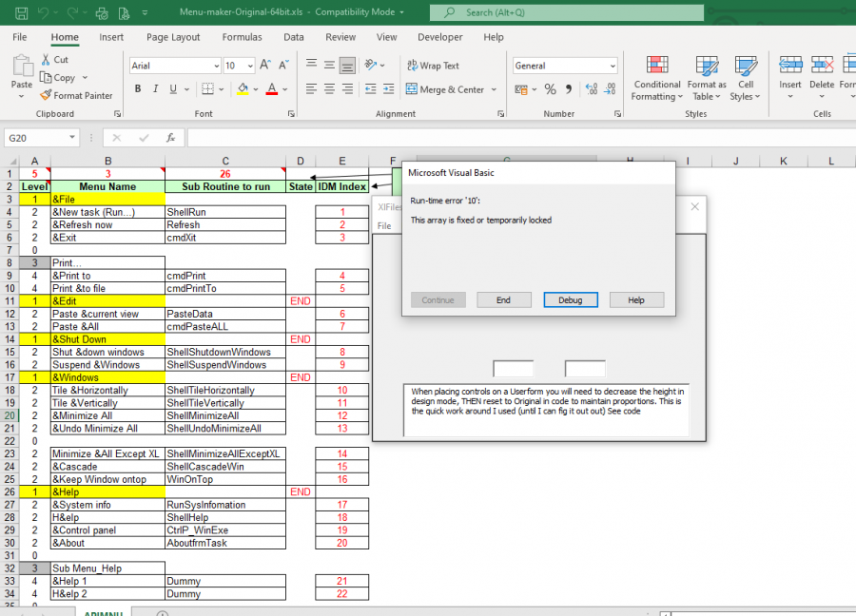Decrease font size with the smaller A
The image size is (856, 616).
(x=283, y=65)
